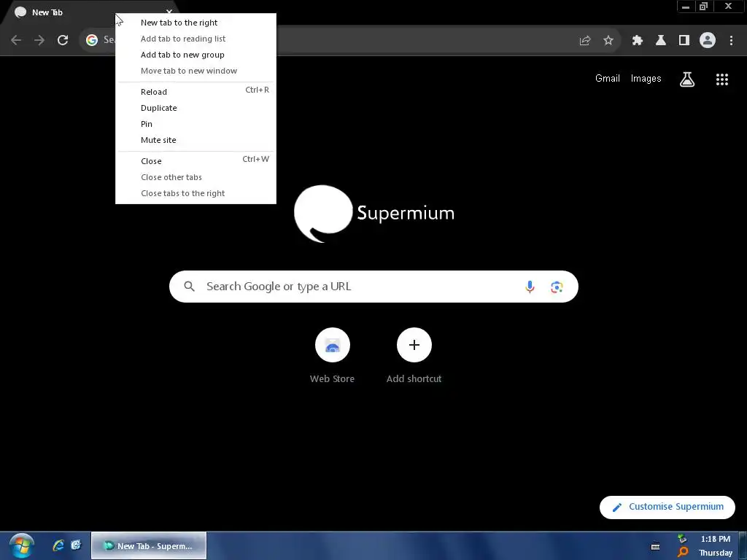Choose Mute site
This screenshot has height=560, width=747.
tap(196, 140)
